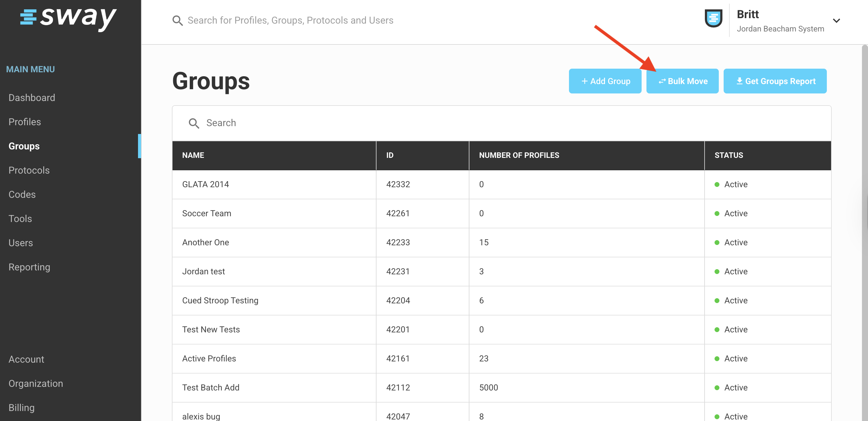Open Reporting in the sidebar
This screenshot has height=421, width=868.
[29, 267]
